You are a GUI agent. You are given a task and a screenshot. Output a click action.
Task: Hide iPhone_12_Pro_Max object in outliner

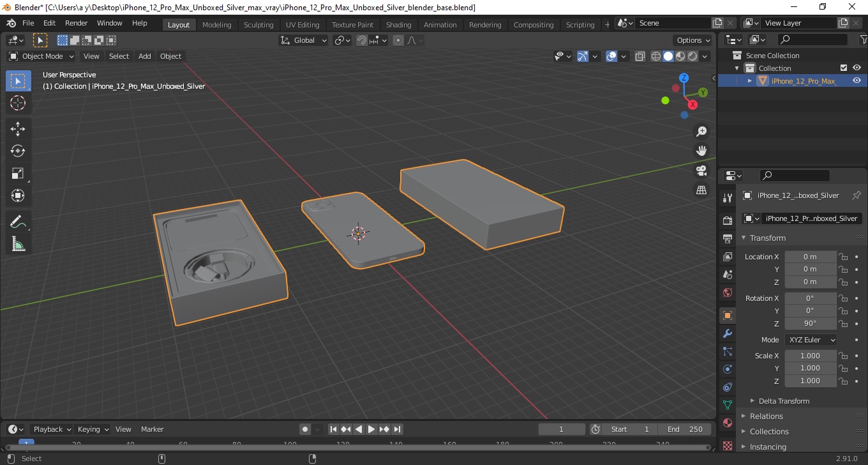pyautogui.click(x=857, y=80)
